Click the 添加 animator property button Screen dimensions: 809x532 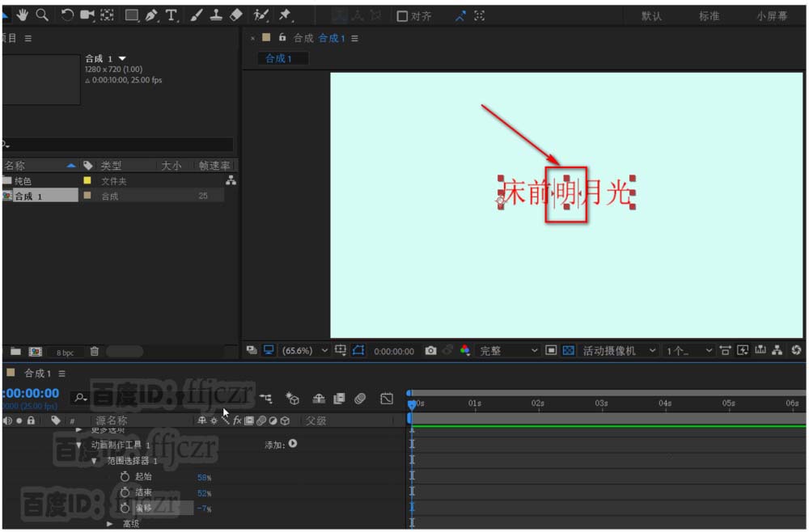pos(293,444)
